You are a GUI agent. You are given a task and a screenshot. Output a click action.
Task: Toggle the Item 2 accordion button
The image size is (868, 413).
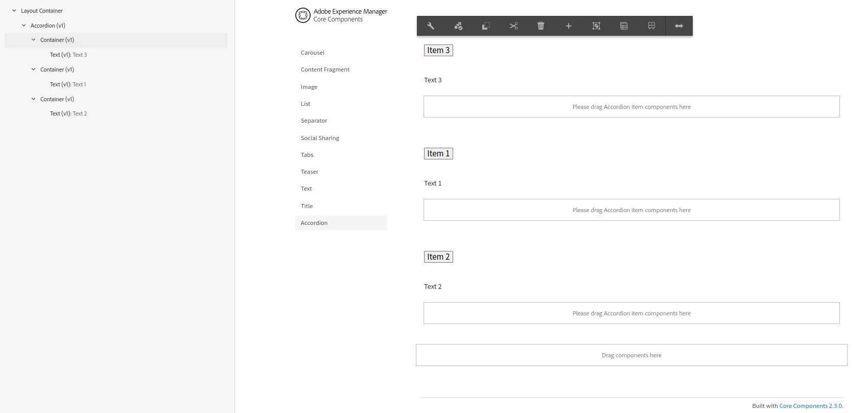point(438,257)
